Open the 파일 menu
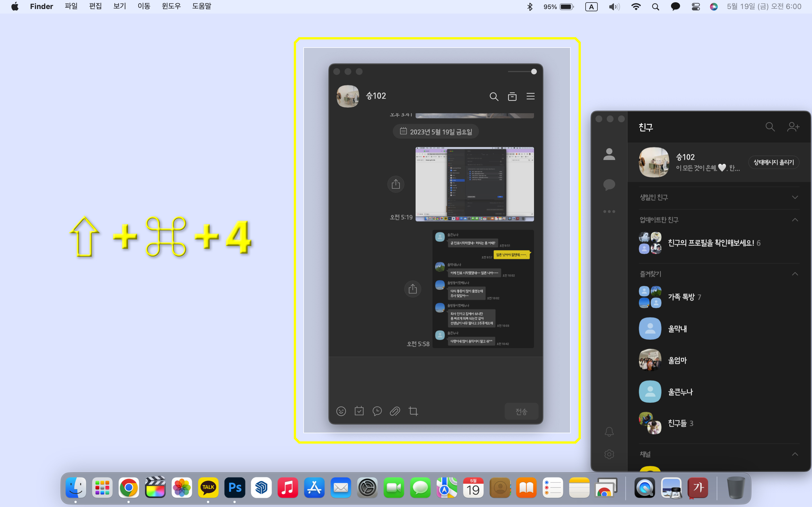Image resolution: width=812 pixels, height=507 pixels. point(71,6)
